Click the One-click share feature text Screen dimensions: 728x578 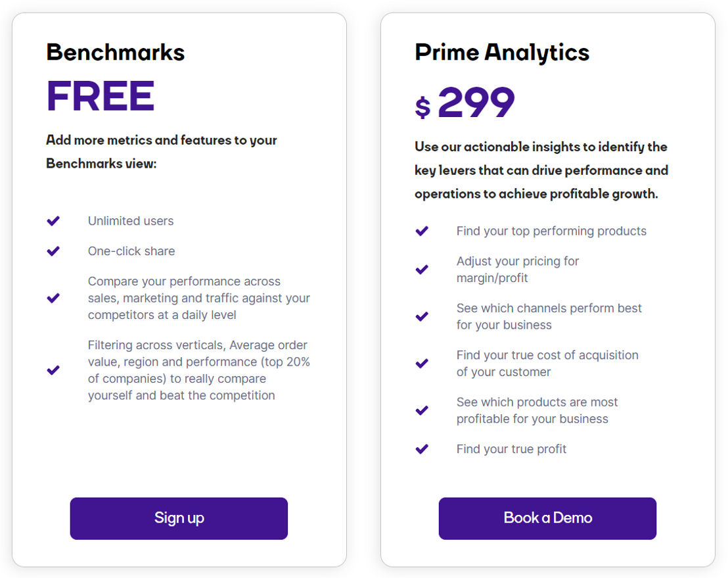tap(131, 251)
